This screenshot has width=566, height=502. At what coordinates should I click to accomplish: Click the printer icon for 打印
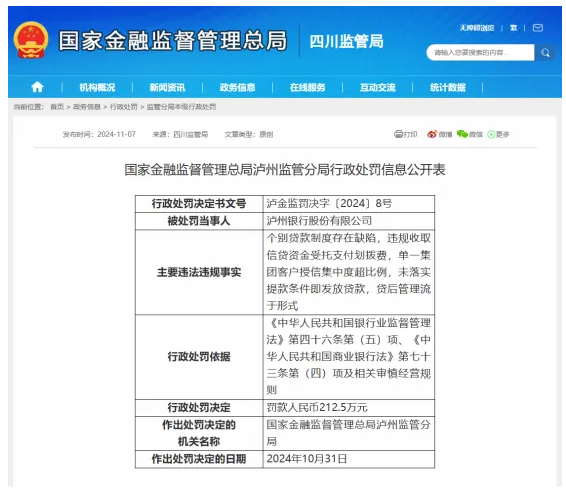click(x=398, y=134)
